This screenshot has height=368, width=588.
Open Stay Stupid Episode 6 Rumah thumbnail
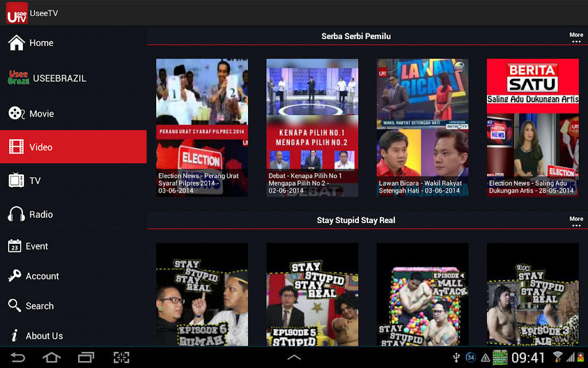(x=202, y=294)
